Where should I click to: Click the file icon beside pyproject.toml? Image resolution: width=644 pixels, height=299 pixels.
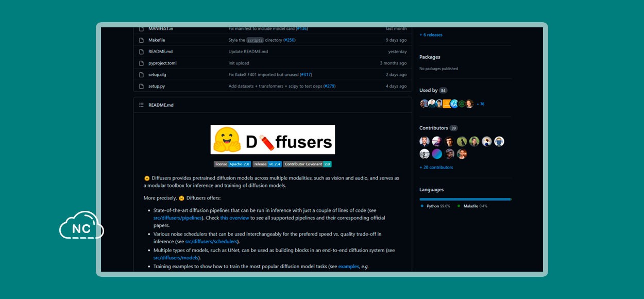141,63
